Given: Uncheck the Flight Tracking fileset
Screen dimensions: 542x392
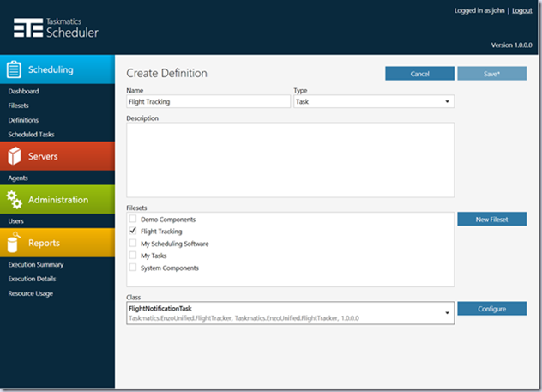Looking at the screenshot, I should pos(133,231).
